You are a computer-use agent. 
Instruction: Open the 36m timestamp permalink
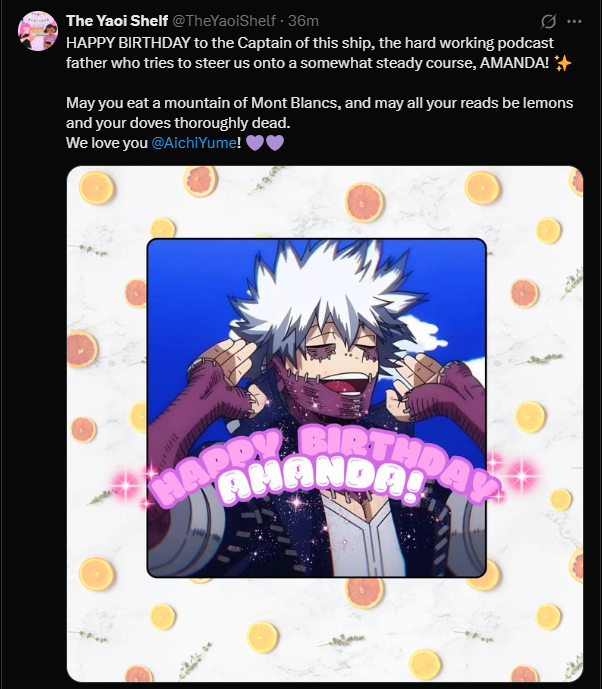click(303, 21)
